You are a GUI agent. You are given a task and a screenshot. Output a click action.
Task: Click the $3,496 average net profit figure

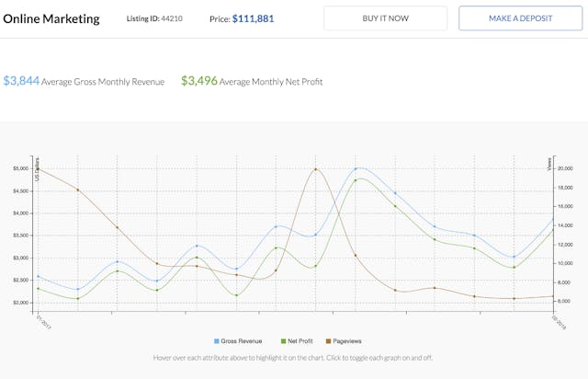pyautogui.click(x=199, y=81)
